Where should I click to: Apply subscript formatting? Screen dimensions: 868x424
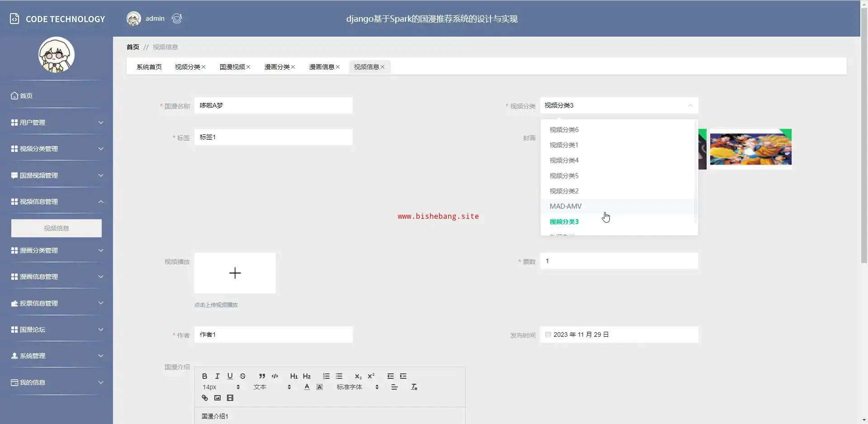coord(358,376)
